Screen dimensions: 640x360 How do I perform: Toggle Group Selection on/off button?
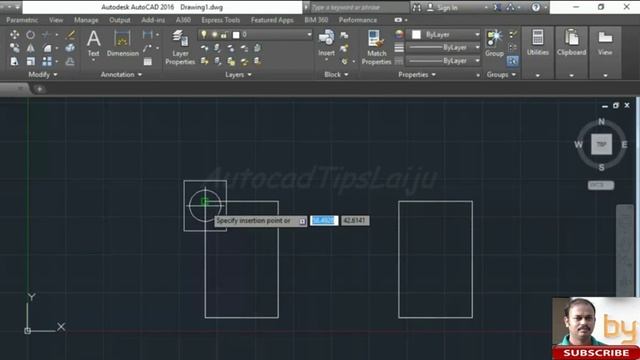(513, 62)
